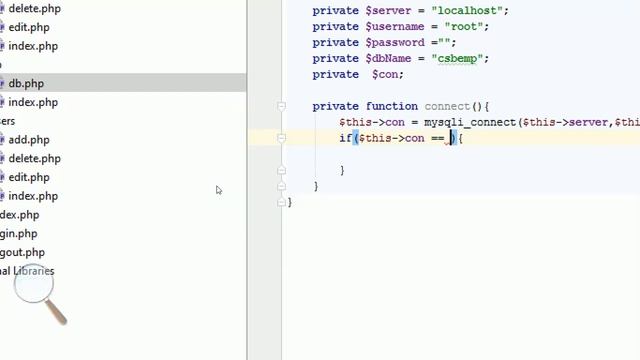The height and width of the screenshot is (360, 640).
Task: Click fold end marker closing the class
Action: [281, 202]
